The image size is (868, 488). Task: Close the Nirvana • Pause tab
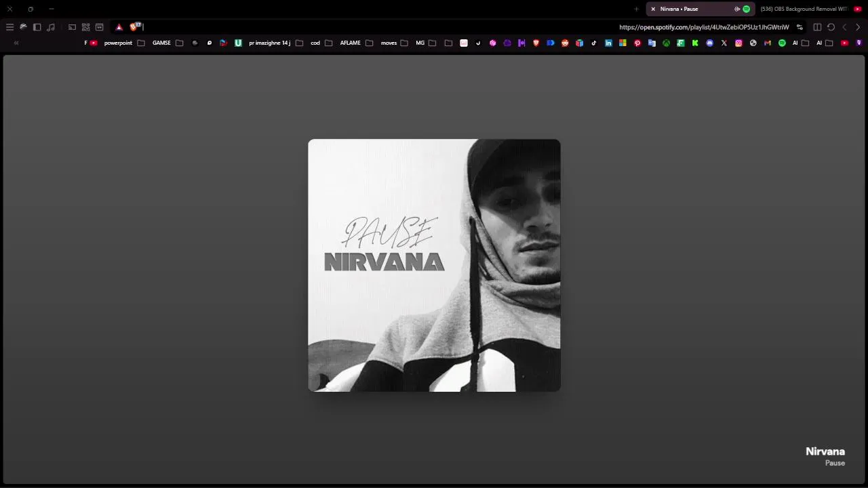[x=653, y=9]
